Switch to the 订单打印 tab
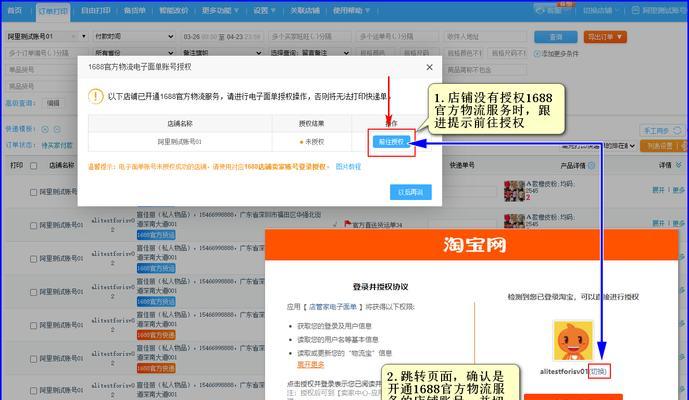689x400 pixels. (x=53, y=11)
